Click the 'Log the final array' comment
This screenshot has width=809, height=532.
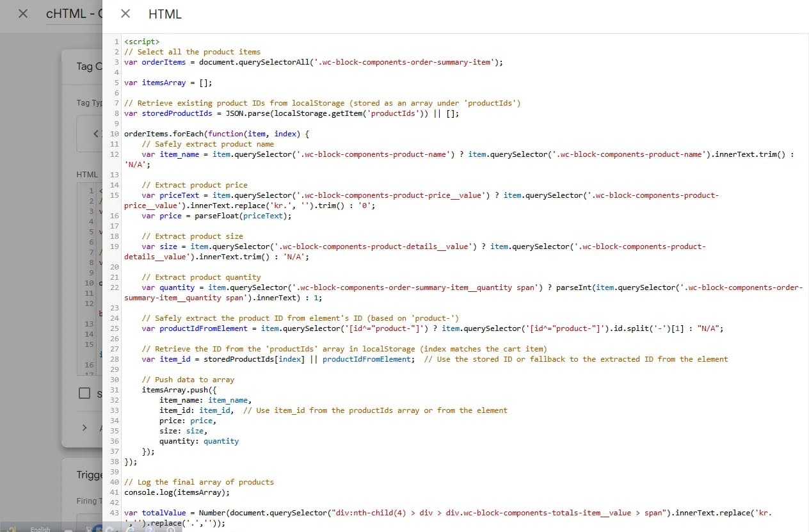tap(199, 482)
